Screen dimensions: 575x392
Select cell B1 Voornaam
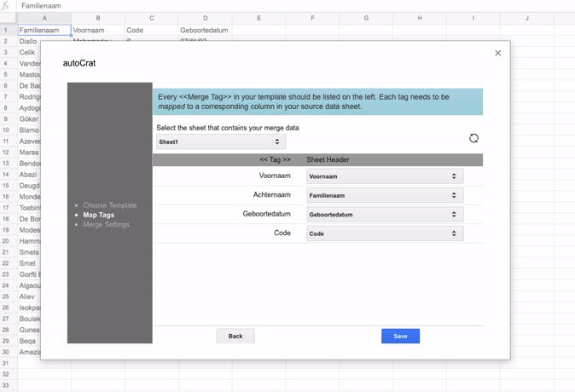pyautogui.click(x=98, y=30)
